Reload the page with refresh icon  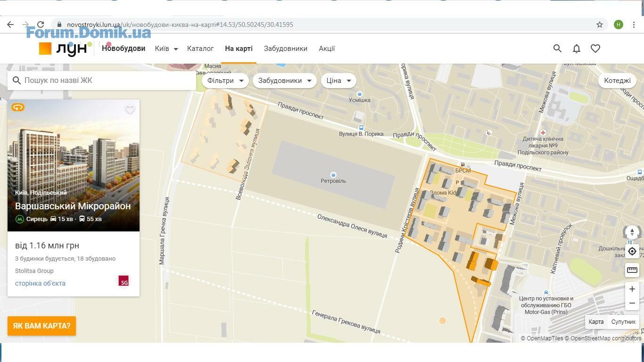click(41, 25)
